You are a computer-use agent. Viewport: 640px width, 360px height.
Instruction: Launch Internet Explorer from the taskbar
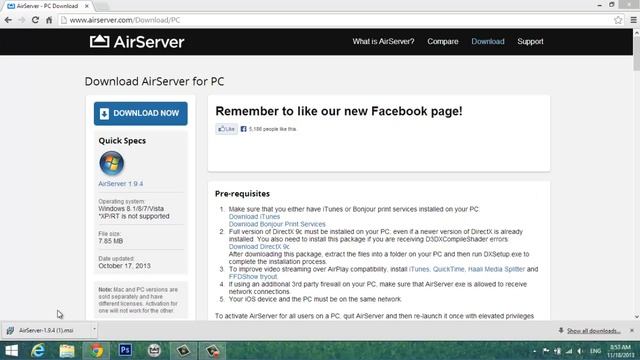(38, 351)
